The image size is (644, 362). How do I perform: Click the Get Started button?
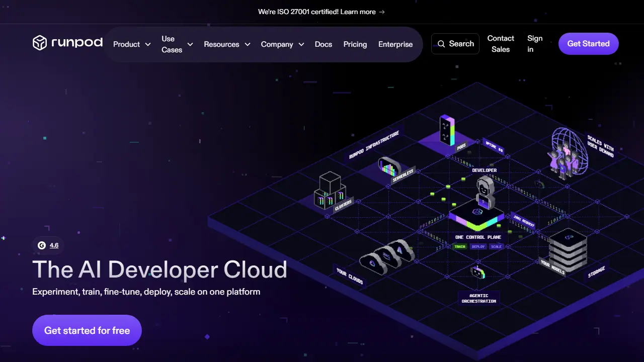coord(589,44)
